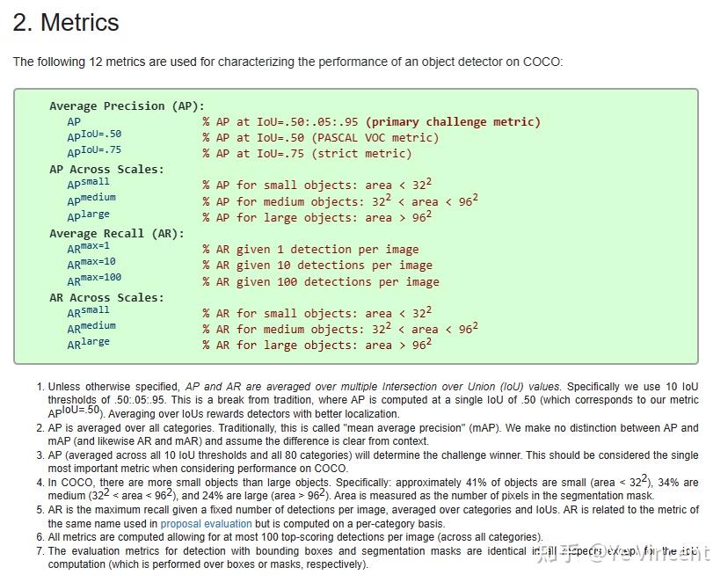
Task: Click the '2. Metrics' section heading
Action: point(66,22)
